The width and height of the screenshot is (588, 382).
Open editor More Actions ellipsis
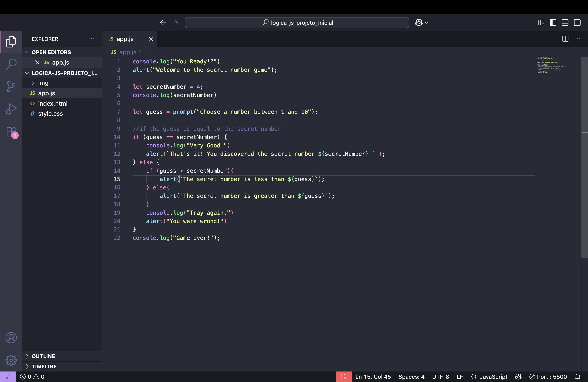577,39
